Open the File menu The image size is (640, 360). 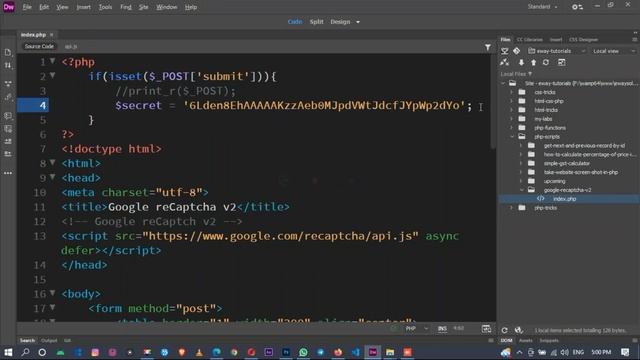pyautogui.click(x=27, y=7)
